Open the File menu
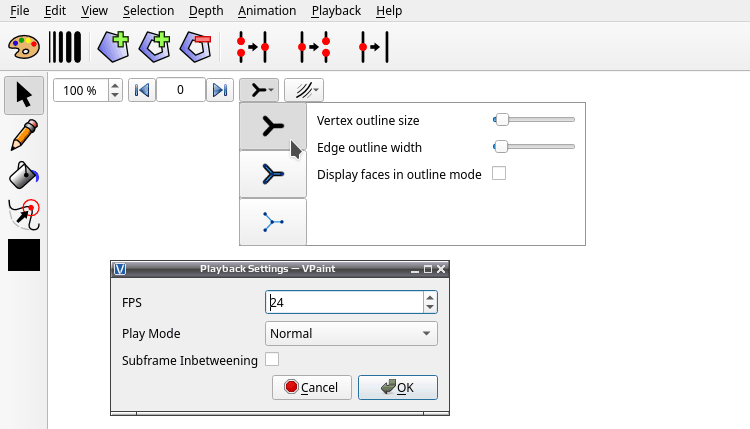The image size is (750, 429). [x=20, y=11]
